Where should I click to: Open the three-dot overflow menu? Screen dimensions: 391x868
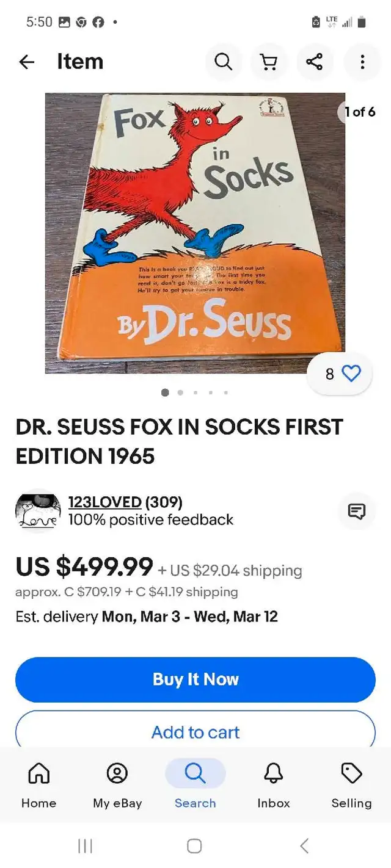coord(362,62)
